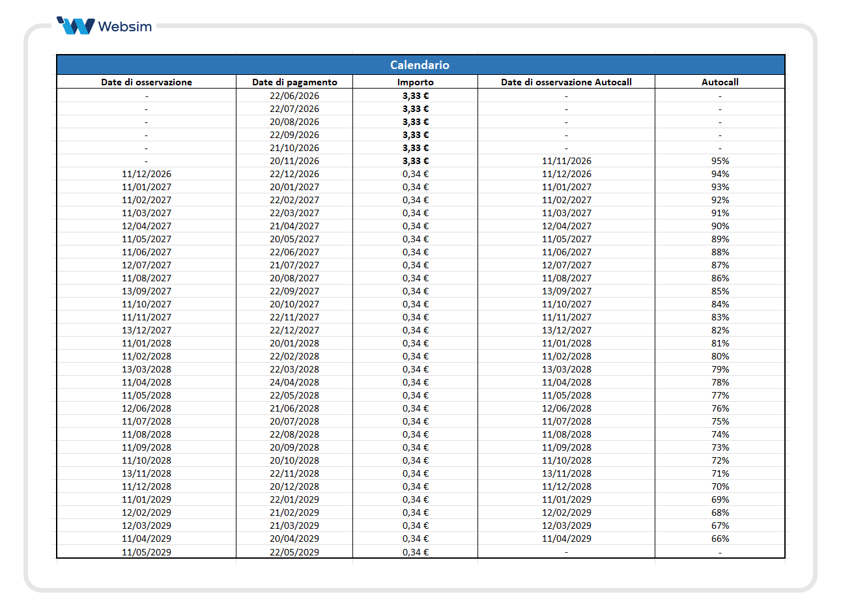Click the 80% autocall value
The width and height of the screenshot is (841, 616).
point(720,356)
